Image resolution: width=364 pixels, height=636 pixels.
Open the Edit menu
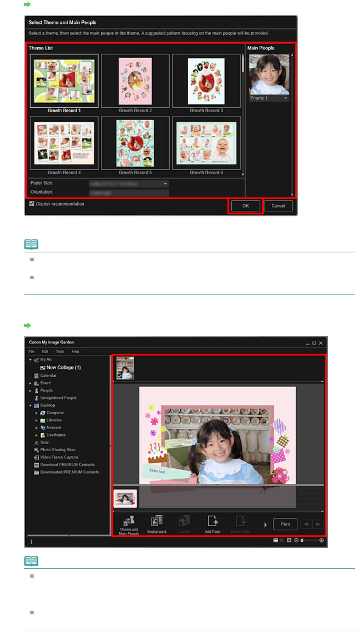point(45,352)
